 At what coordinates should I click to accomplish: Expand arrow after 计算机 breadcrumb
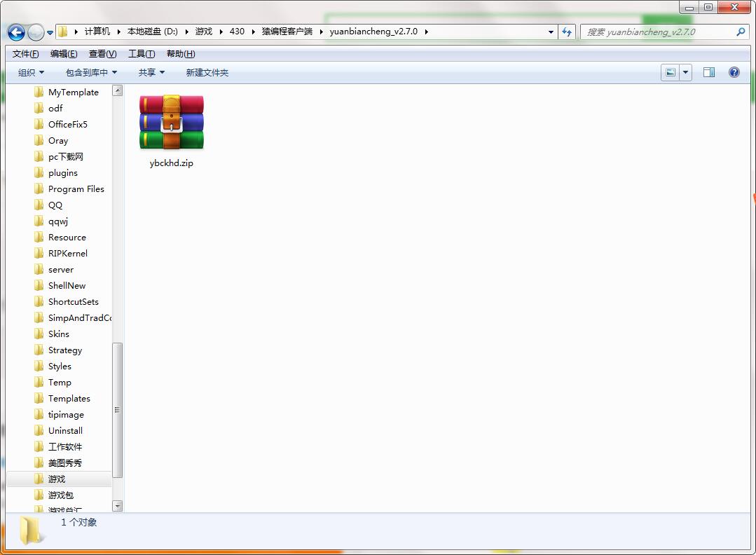pos(118,32)
